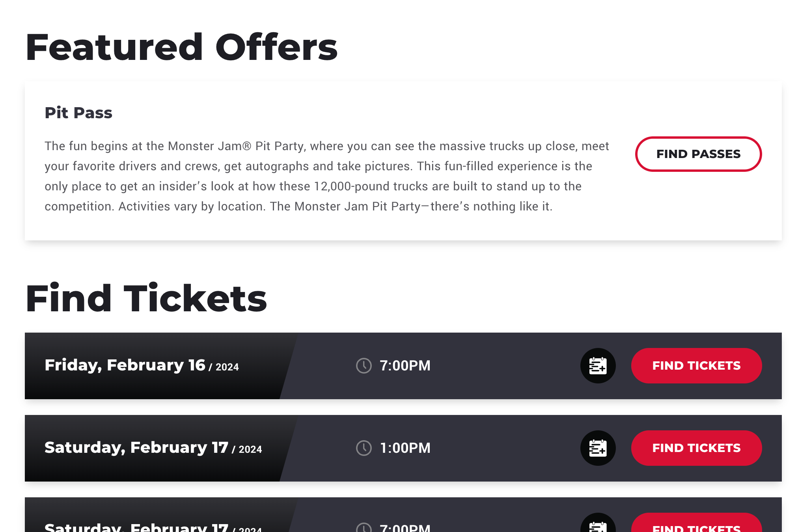Open the Pit Pass offer details
The height and width of the screenshot is (532, 798).
click(78, 112)
